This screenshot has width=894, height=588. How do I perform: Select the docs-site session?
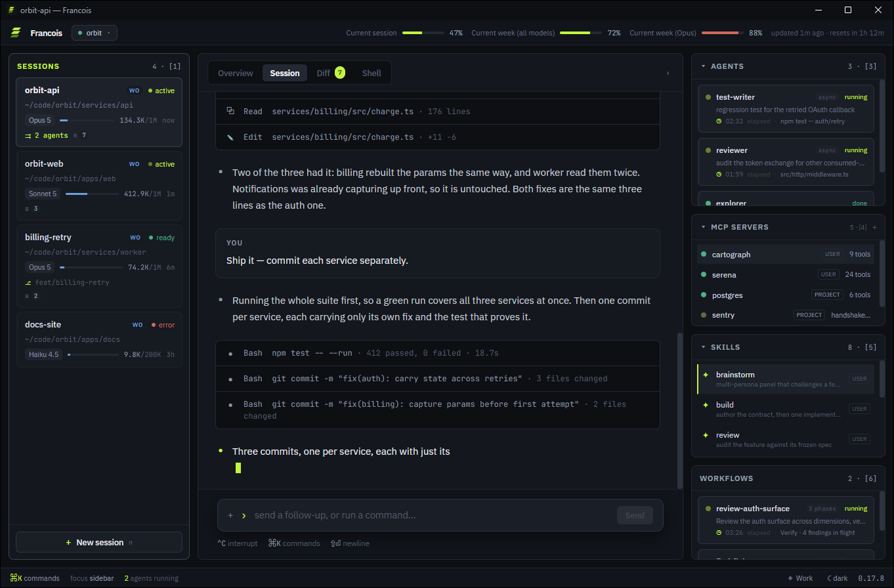pos(99,339)
